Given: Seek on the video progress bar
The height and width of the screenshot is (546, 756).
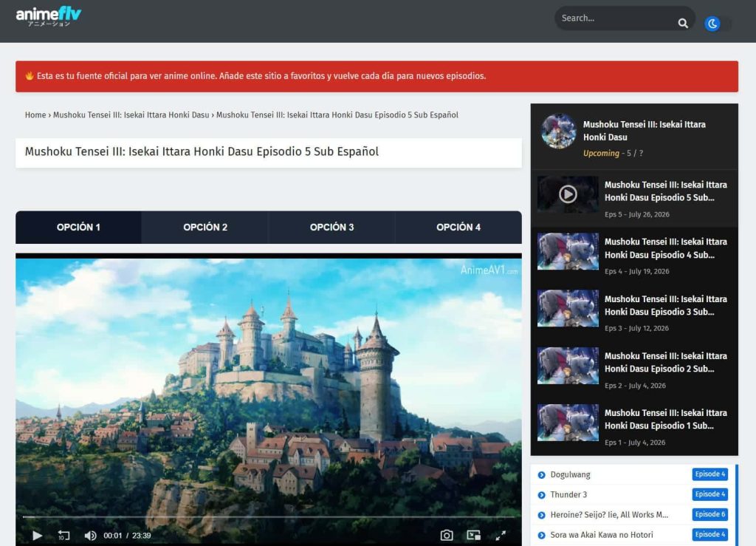Looking at the screenshot, I should click(x=269, y=517).
